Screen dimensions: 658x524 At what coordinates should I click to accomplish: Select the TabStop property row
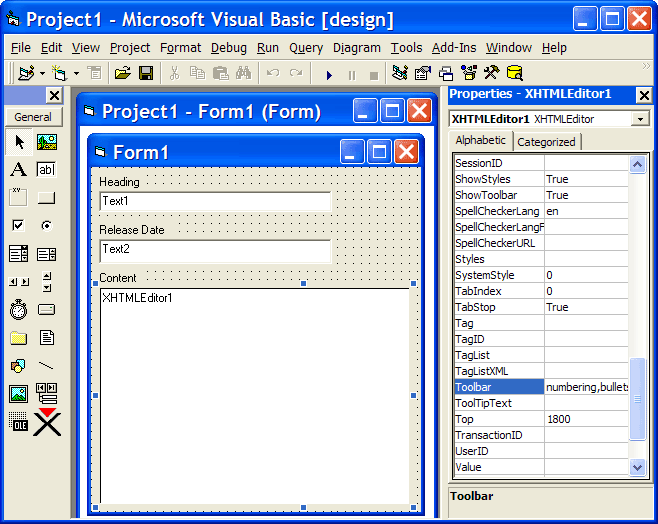pyautogui.click(x=541, y=307)
